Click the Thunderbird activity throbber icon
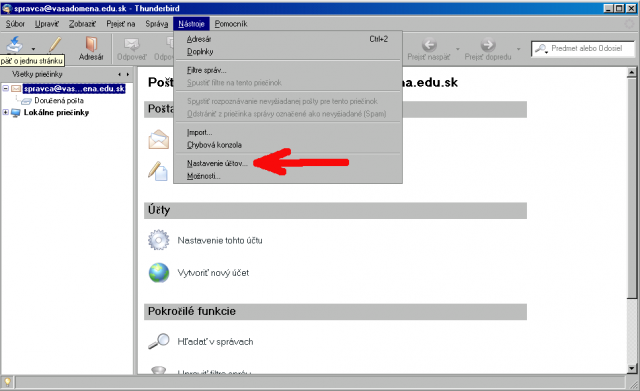The height and width of the screenshot is (391, 640). click(630, 24)
